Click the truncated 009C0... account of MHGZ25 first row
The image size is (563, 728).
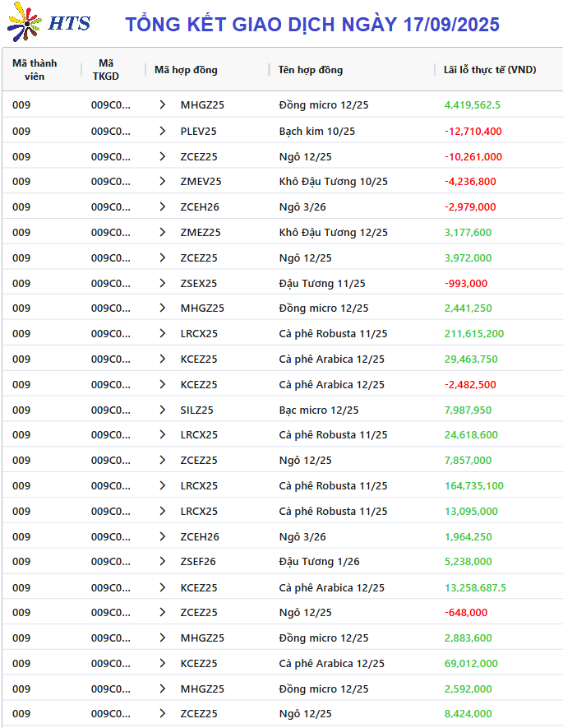[111, 105]
